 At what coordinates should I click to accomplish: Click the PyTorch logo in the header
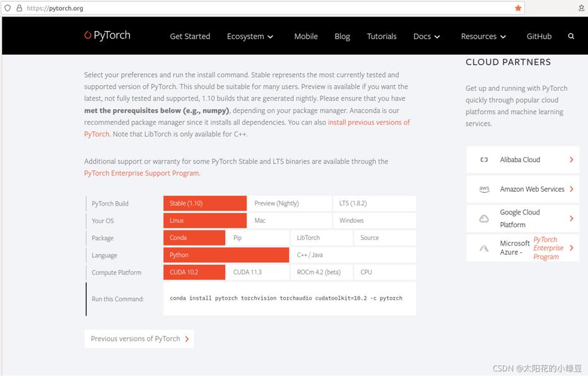pos(107,35)
